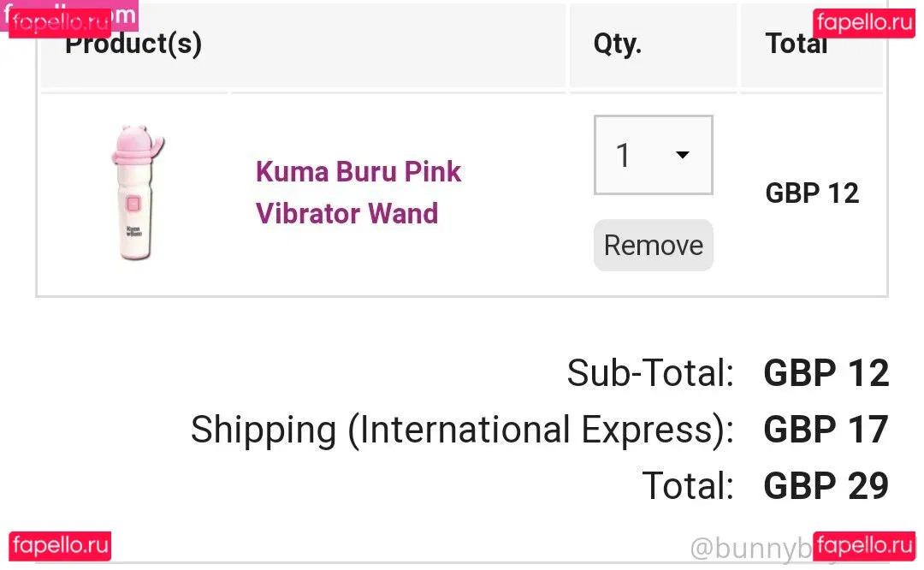
Task: Click the Sub-Total GBP 12 amount
Action: 826,373
